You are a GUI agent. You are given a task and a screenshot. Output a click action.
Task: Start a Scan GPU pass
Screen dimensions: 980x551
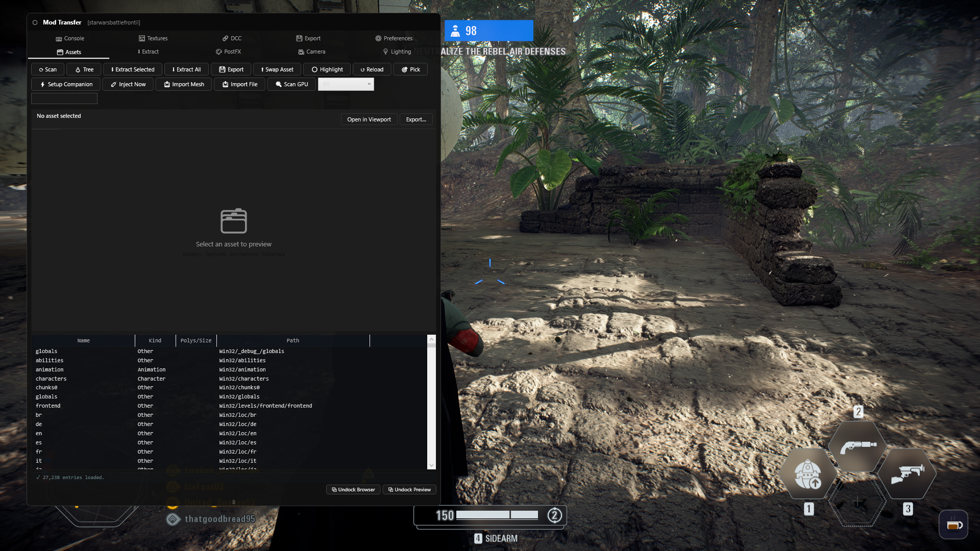click(x=291, y=84)
